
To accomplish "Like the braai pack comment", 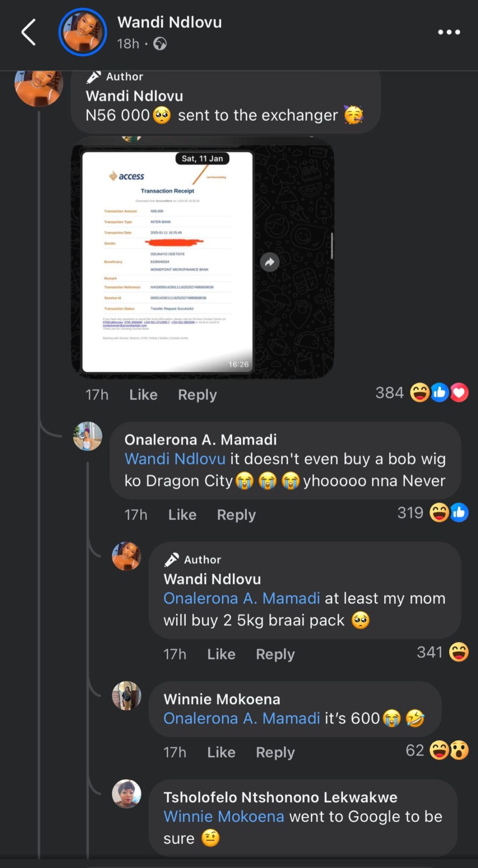I will [x=221, y=654].
